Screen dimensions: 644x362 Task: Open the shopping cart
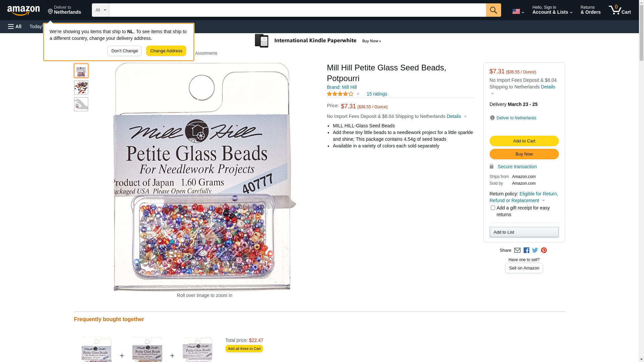(620, 10)
